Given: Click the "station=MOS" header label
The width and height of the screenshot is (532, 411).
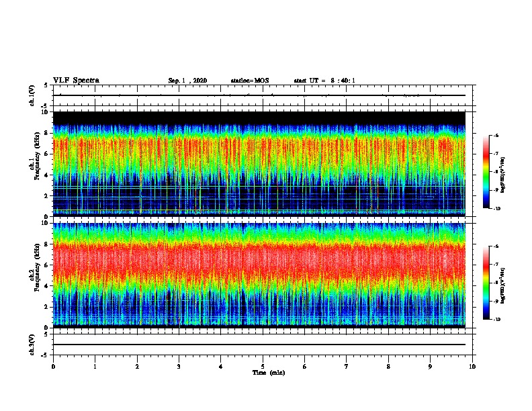Looking at the screenshot, I should pos(250,81).
